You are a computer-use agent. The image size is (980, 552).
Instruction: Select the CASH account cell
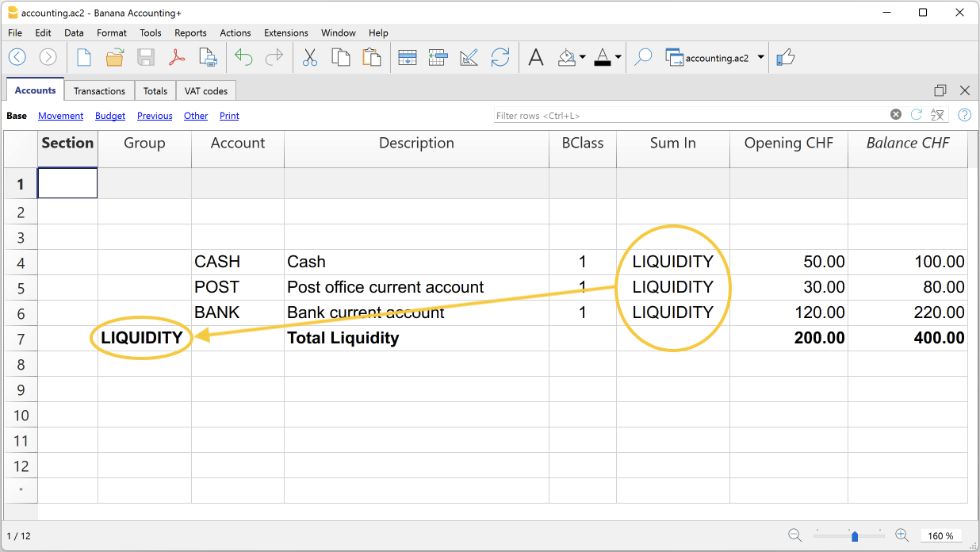pos(238,262)
